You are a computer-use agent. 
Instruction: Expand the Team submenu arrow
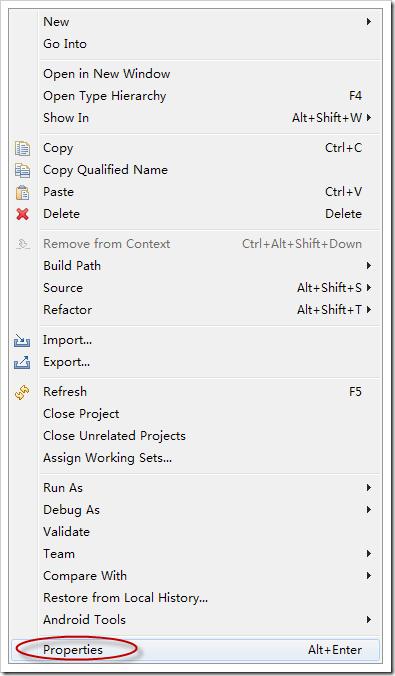pyautogui.click(x=369, y=554)
